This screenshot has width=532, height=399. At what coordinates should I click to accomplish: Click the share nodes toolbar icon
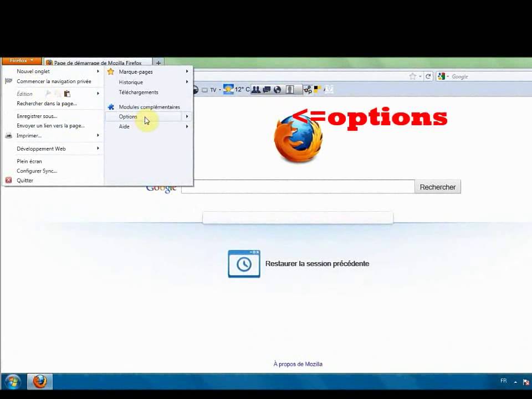click(308, 90)
